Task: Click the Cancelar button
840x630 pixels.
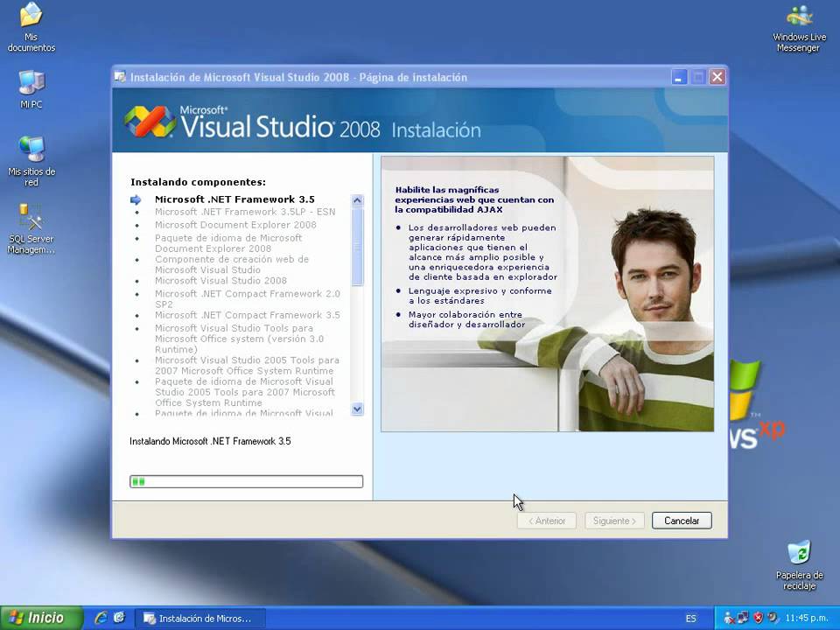Action: (x=682, y=521)
